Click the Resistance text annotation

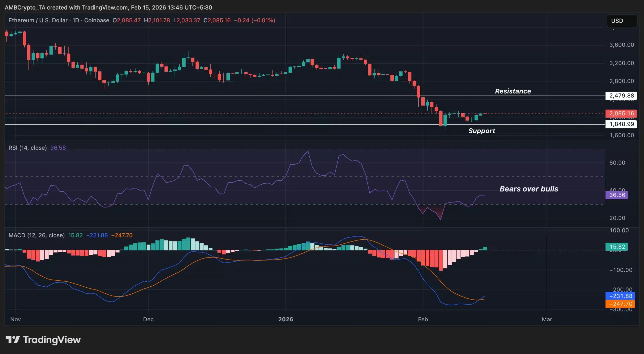(x=513, y=91)
